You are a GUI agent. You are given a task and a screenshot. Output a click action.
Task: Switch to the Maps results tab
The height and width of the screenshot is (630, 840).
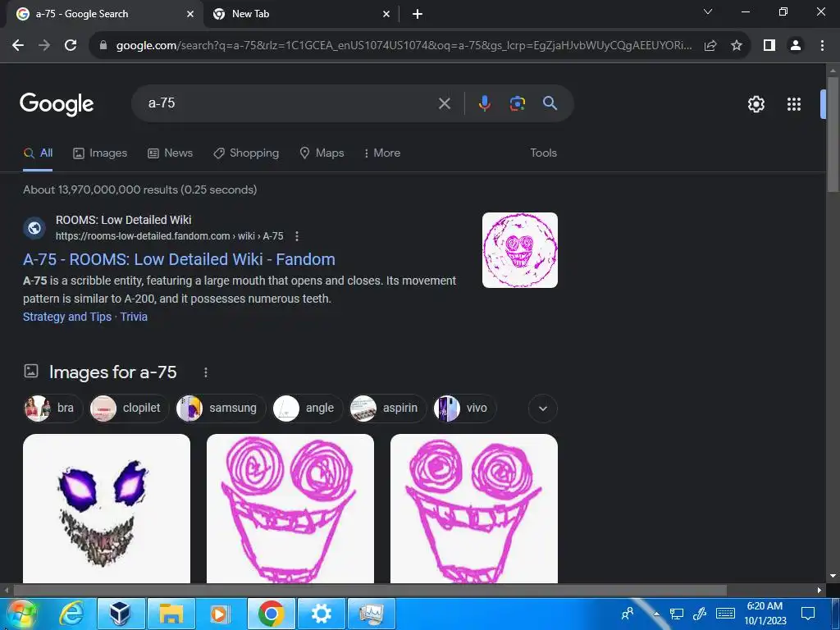(x=322, y=153)
